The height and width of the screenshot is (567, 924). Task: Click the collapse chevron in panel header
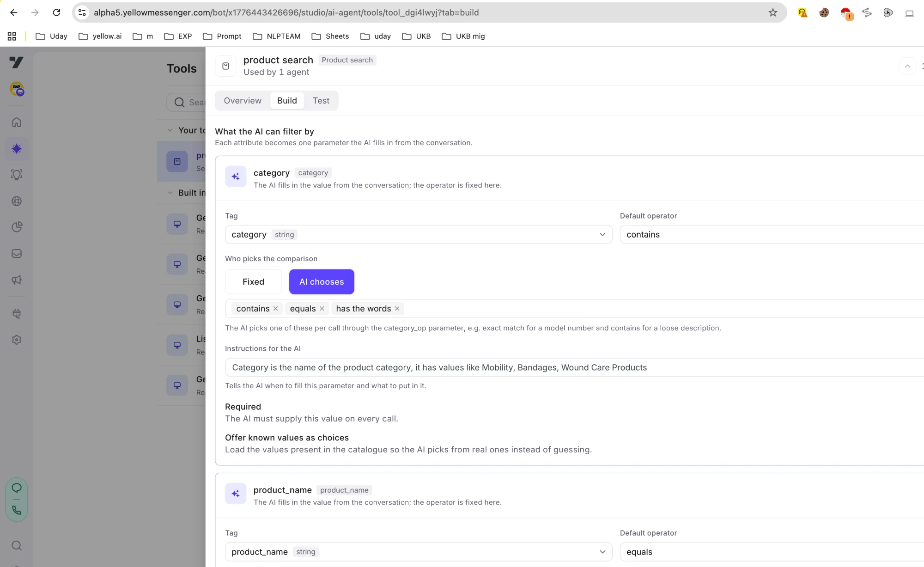[907, 66]
